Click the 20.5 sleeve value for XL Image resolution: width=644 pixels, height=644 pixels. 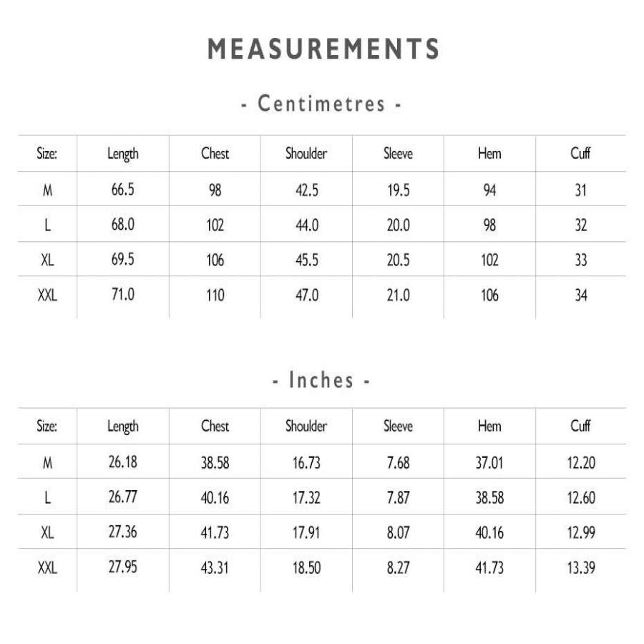tap(398, 260)
